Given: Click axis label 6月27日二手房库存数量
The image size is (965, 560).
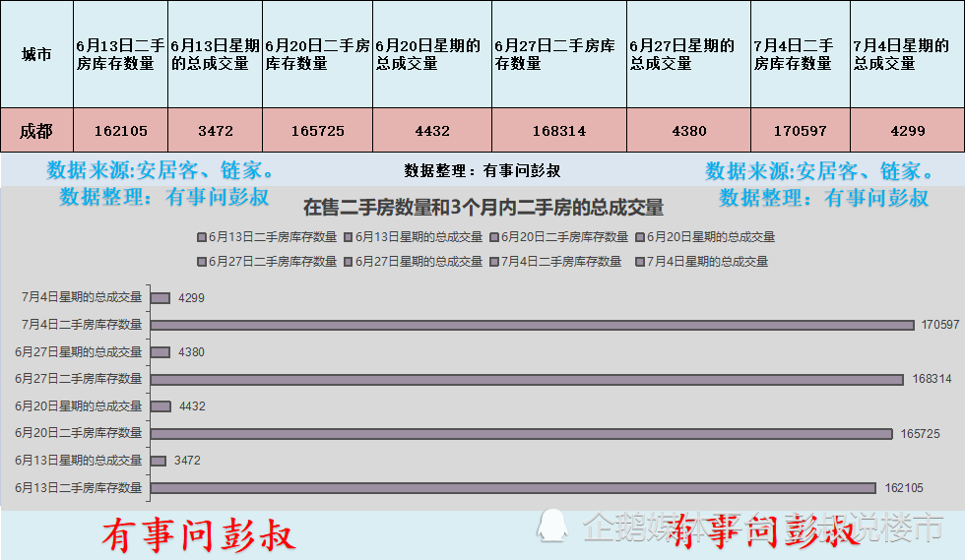Looking at the screenshot, I should (x=78, y=379).
